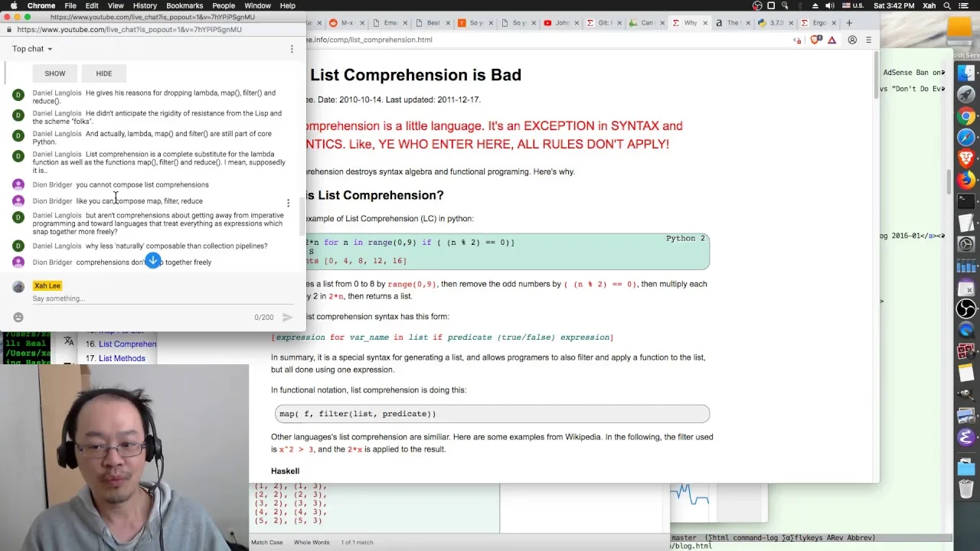Open the browser hamburger menu
The height and width of the screenshot is (551, 980).
[868, 40]
